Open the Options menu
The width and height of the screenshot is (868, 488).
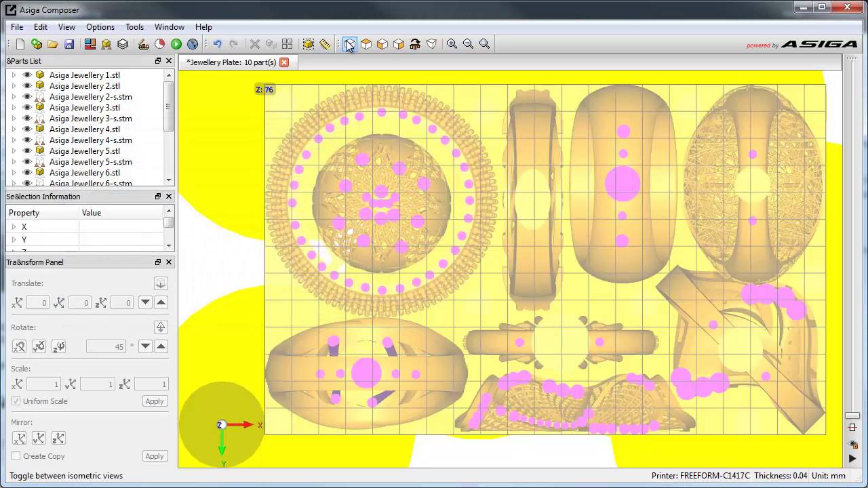[x=100, y=27]
